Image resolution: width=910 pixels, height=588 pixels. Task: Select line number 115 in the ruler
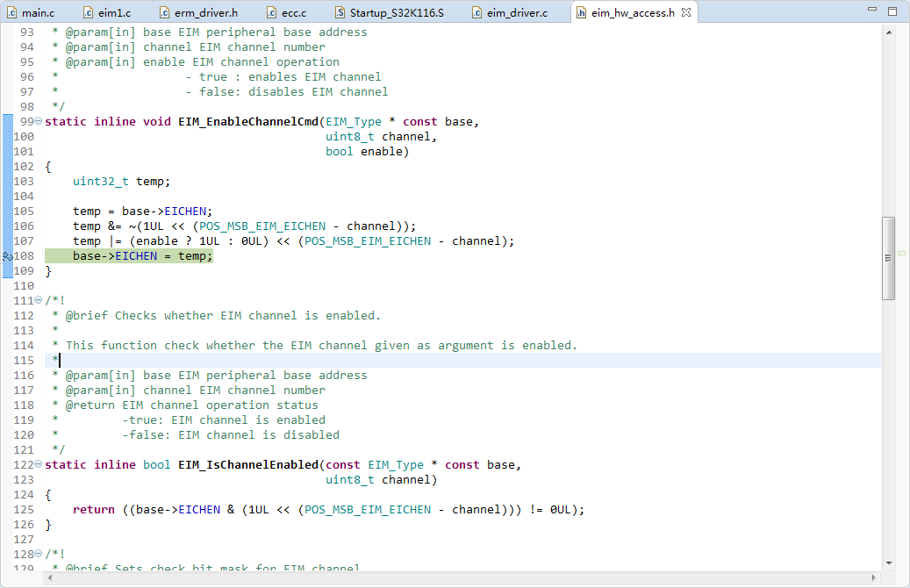(25, 360)
